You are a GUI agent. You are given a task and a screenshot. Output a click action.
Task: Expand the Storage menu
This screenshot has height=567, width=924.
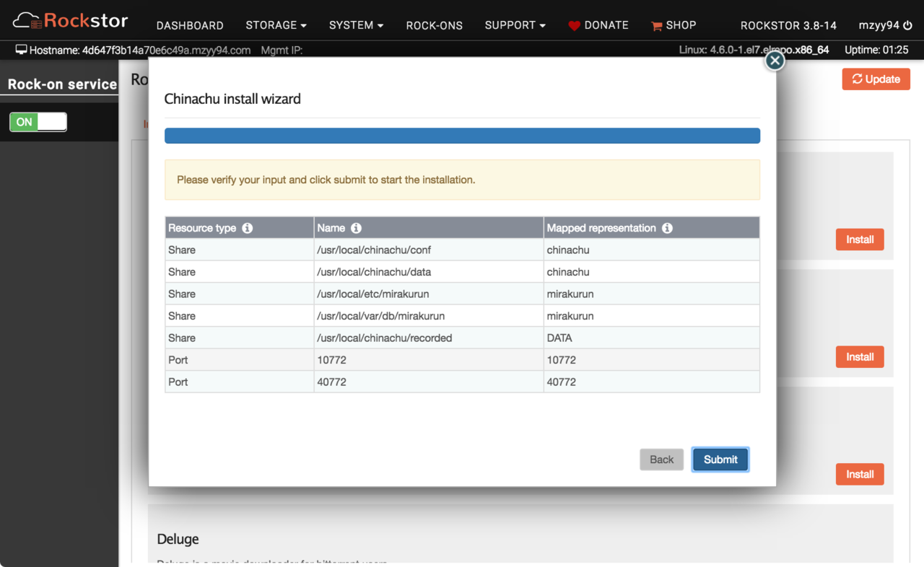click(x=276, y=25)
